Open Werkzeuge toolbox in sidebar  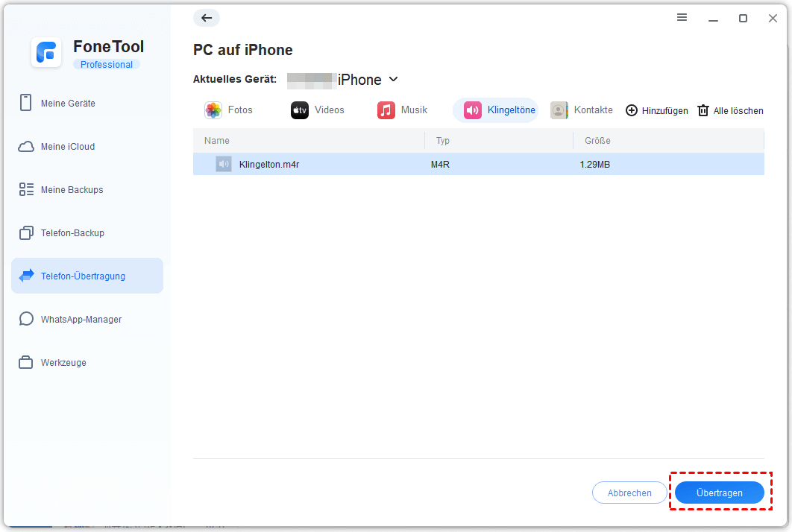(63, 363)
